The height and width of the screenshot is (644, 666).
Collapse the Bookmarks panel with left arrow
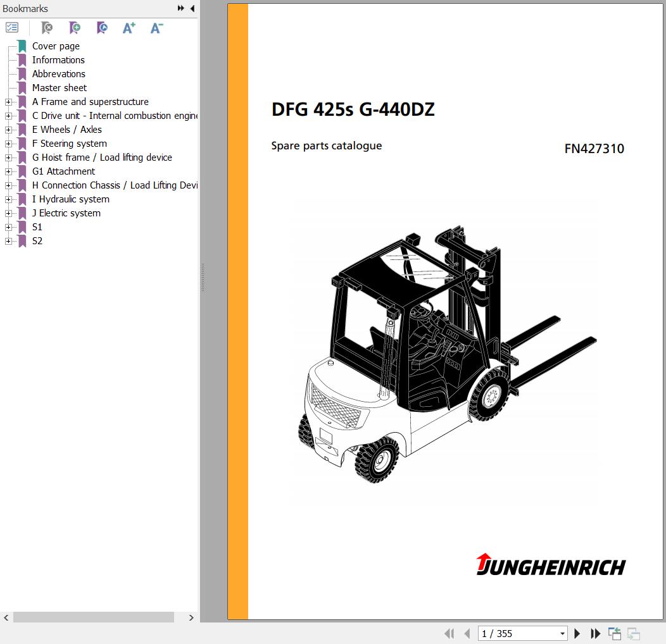192,8
